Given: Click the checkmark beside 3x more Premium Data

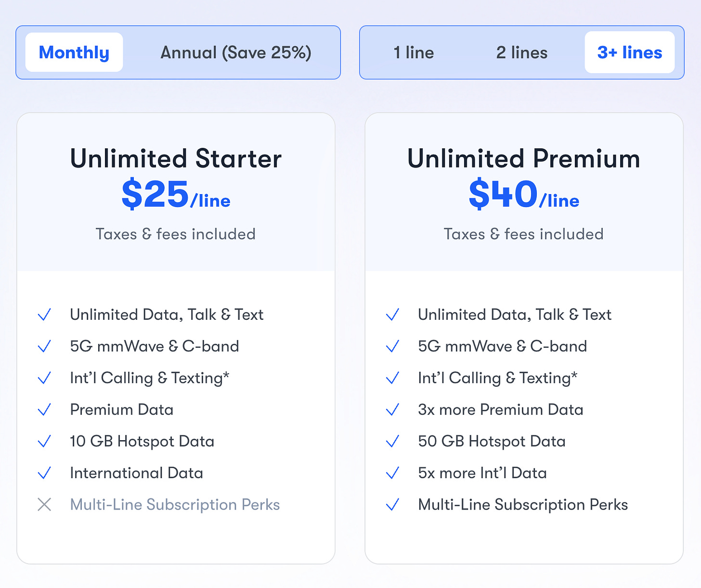Looking at the screenshot, I should (392, 410).
